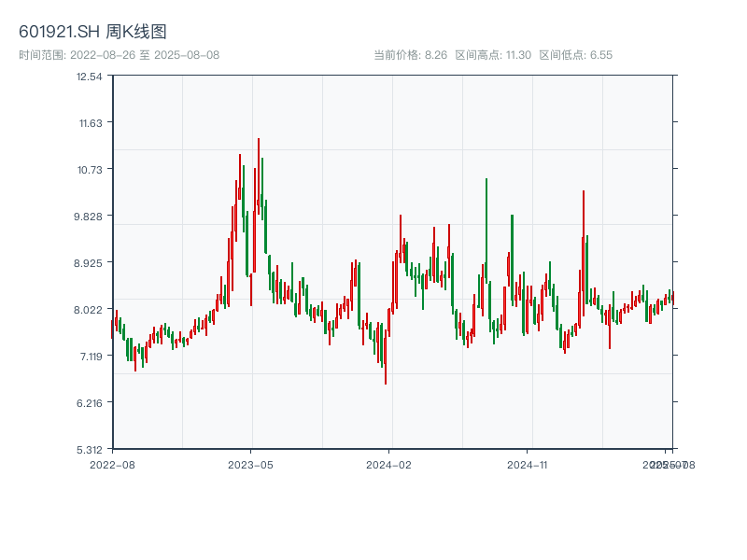Click the 8.925 y-axis label

coord(90,263)
